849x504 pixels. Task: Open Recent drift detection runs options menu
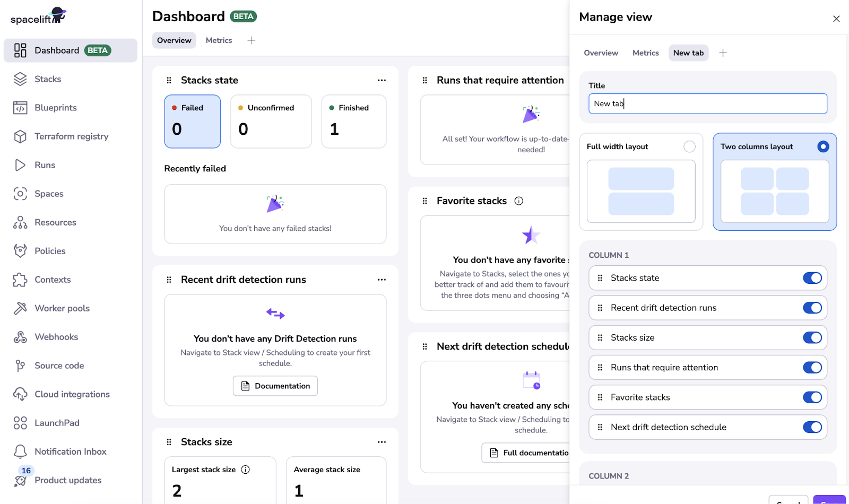(382, 280)
